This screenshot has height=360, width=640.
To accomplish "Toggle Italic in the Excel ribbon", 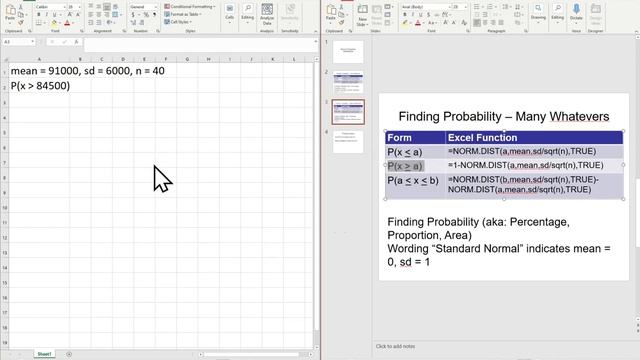I will (47, 15).
